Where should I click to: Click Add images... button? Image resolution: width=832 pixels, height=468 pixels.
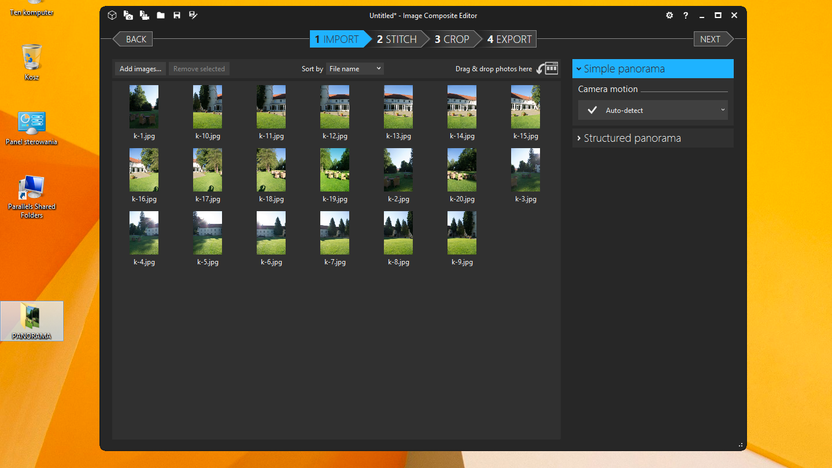click(x=140, y=68)
